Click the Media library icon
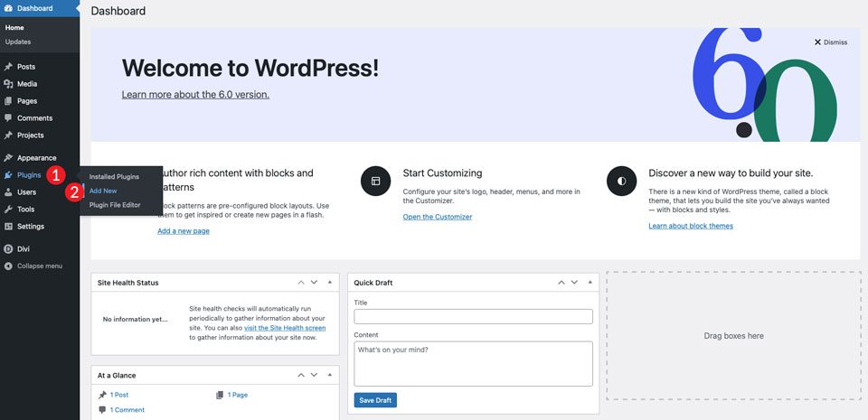Image resolution: width=868 pixels, height=420 pixels. tap(8, 84)
